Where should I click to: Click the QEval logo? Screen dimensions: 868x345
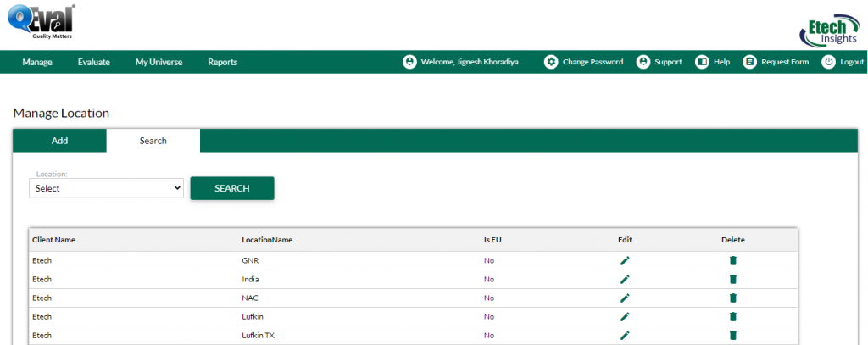[42, 21]
